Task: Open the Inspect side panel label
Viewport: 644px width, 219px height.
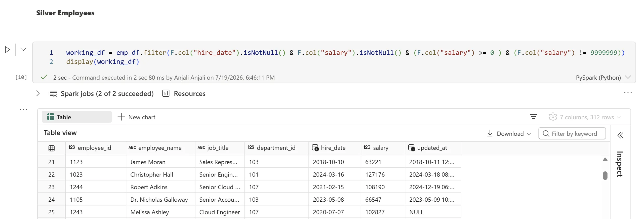Action: pyautogui.click(x=620, y=164)
